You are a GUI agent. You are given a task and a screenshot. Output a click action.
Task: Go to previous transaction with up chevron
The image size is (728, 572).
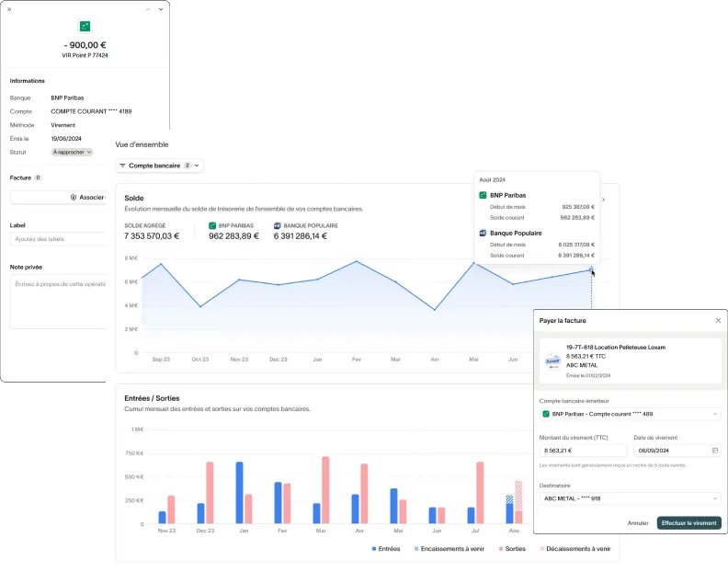[148, 9]
